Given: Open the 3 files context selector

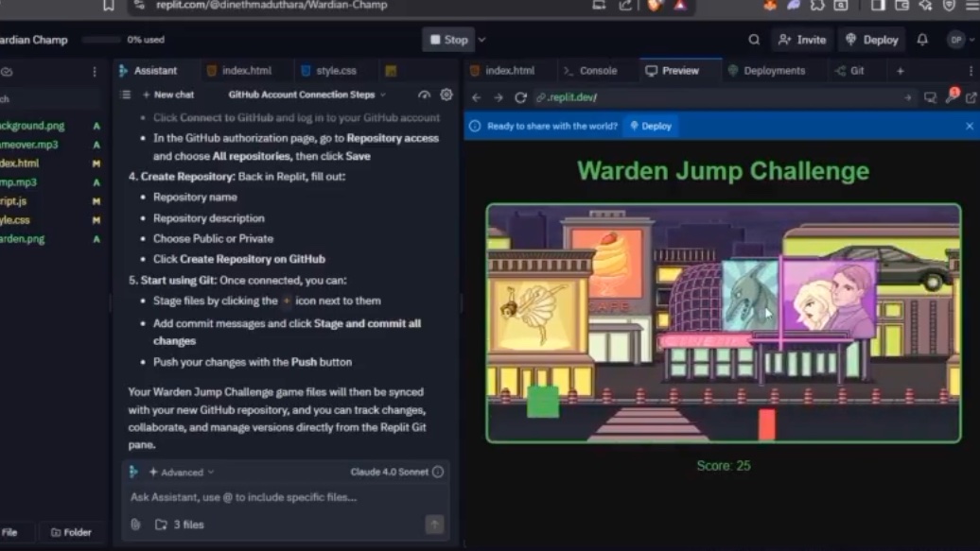Looking at the screenshot, I should click(180, 525).
